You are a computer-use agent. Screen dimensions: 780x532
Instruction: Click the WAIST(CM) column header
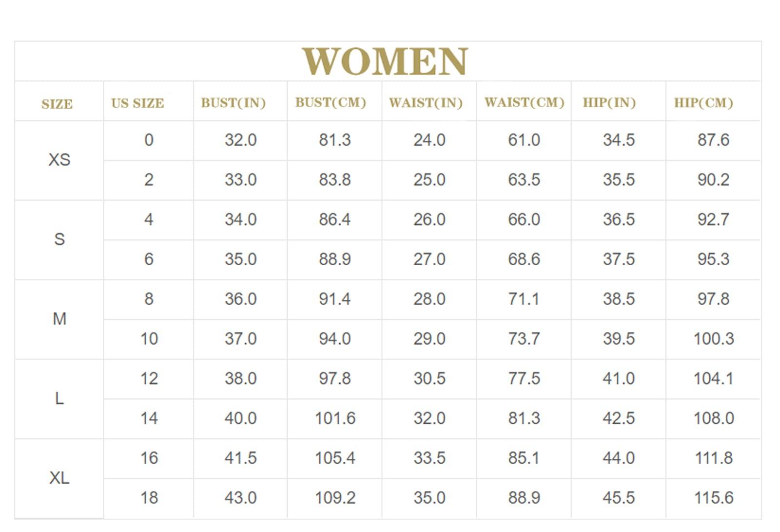click(x=524, y=102)
